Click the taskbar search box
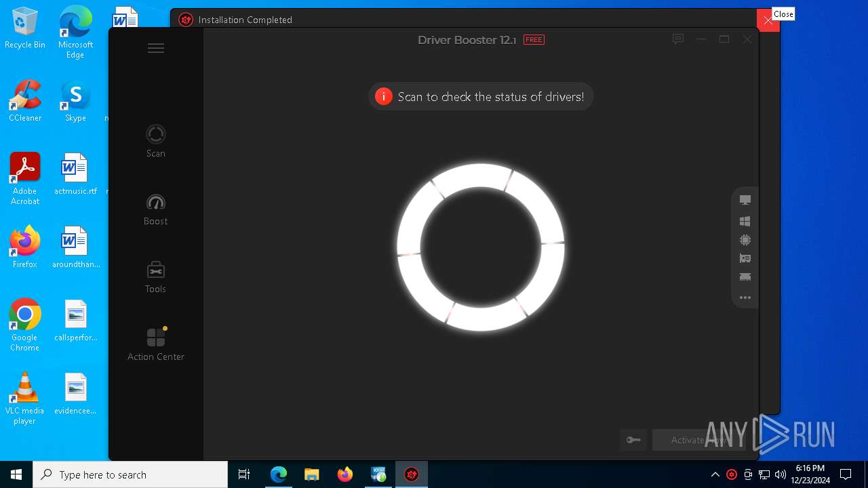This screenshot has width=868, height=488. 130,474
